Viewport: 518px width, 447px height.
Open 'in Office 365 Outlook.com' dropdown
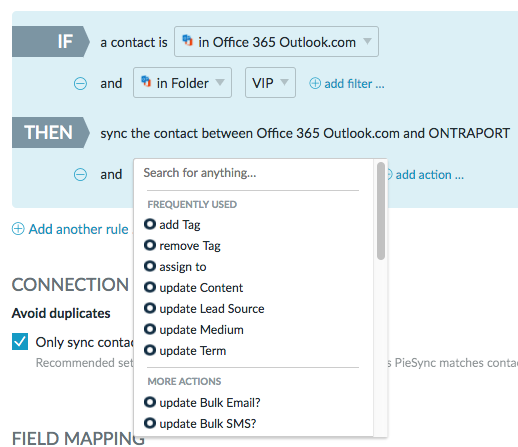pyautogui.click(x=276, y=42)
